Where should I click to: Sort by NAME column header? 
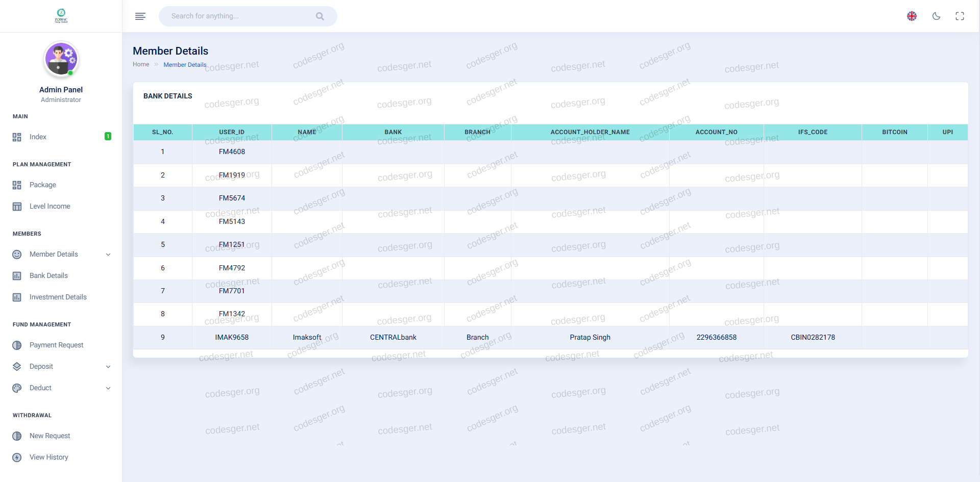pyautogui.click(x=307, y=132)
